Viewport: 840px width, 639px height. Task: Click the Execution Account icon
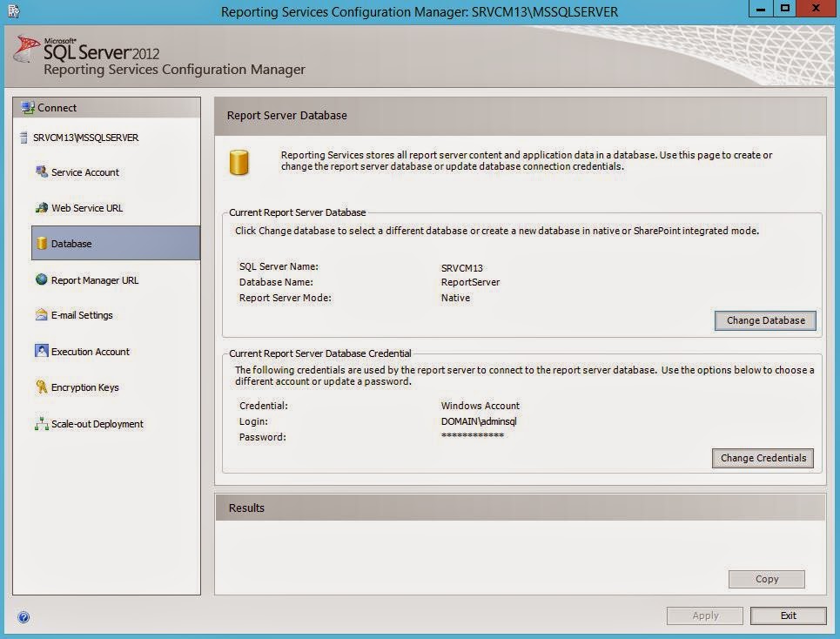click(x=41, y=351)
